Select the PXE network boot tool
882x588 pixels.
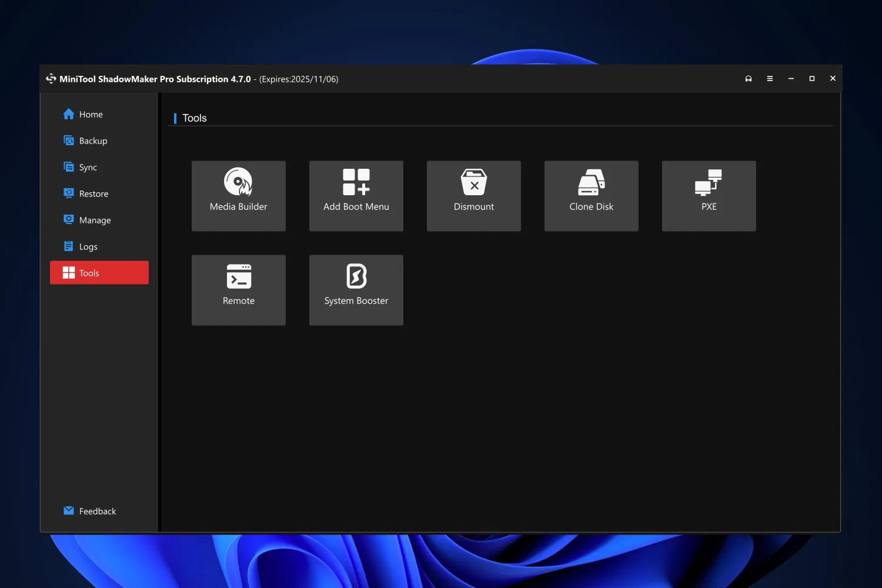(709, 196)
